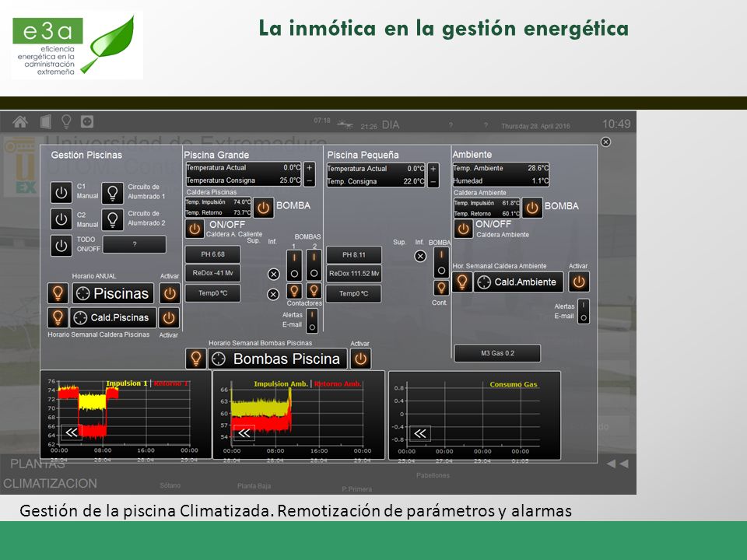Screen dimensions: 747x560
Task: Click bulb icon left of Cald.Piscinas
Action: tap(58, 317)
